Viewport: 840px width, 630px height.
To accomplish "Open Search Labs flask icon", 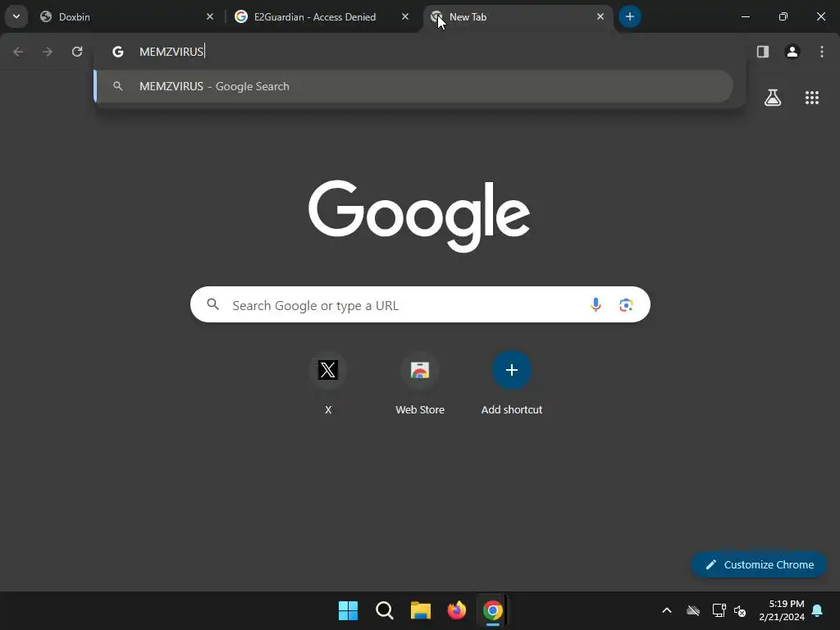I will (773, 98).
